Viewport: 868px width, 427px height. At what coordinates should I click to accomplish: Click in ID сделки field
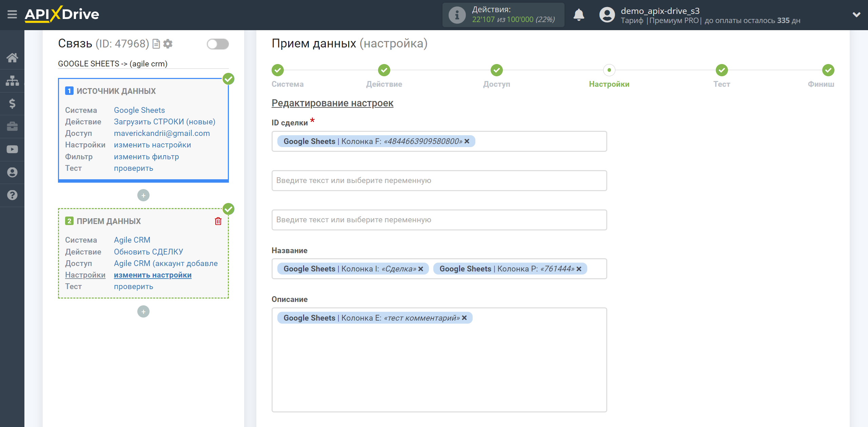point(439,141)
